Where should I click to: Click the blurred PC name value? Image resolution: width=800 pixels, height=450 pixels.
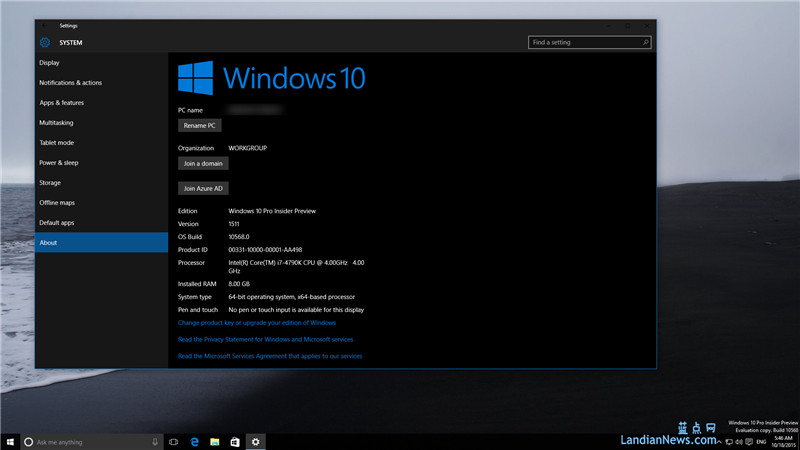coord(255,110)
